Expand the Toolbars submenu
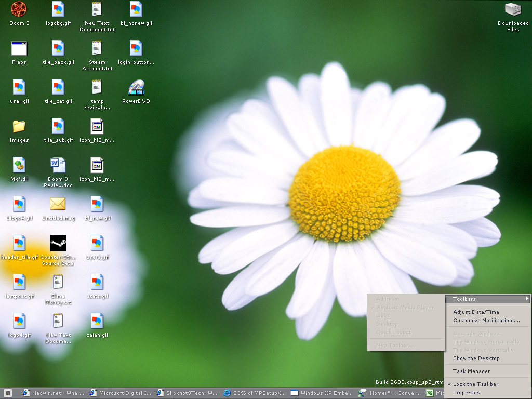 [487, 299]
